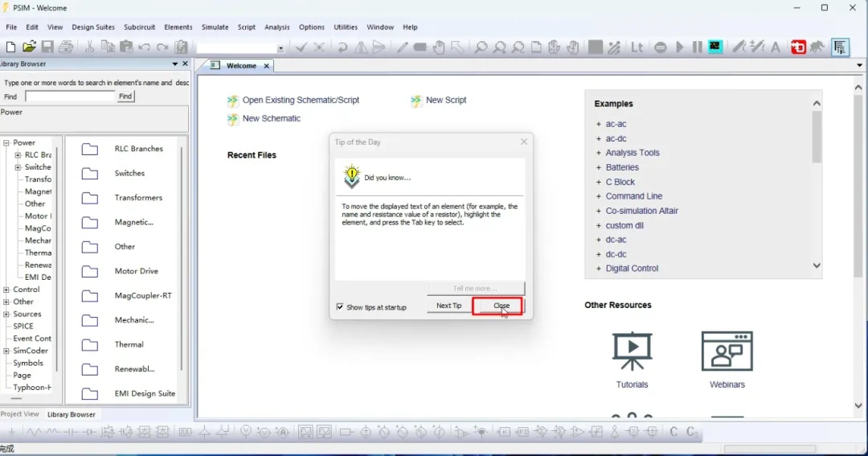Dismiss tip dialog via title X
The height and width of the screenshot is (456, 868).
[524, 142]
